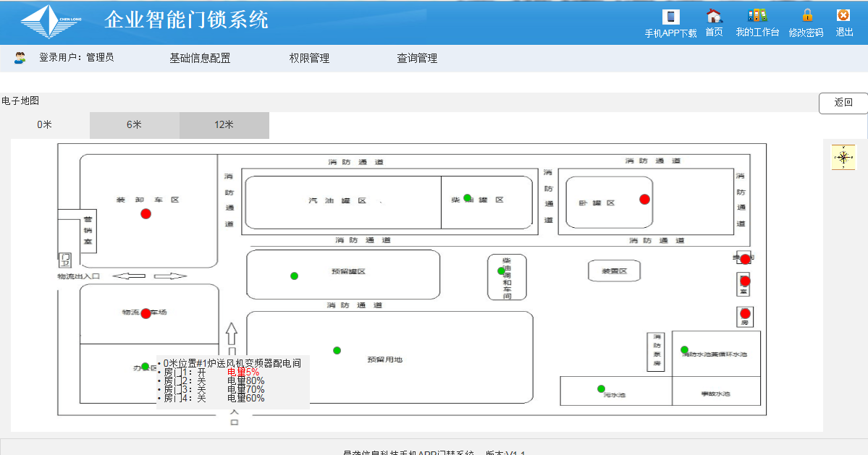The image size is (868, 455).
Task: Click the company logo in the header
Action: pyautogui.click(x=51, y=22)
